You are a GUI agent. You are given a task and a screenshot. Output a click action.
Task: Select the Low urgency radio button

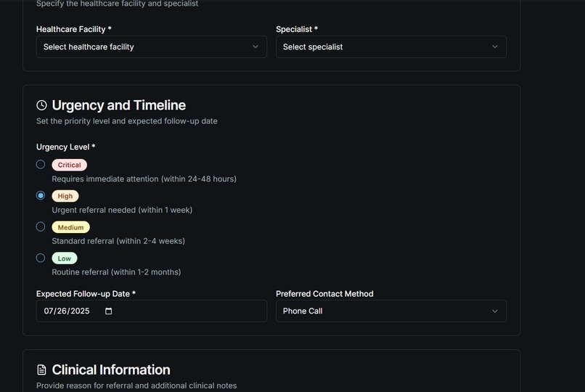point(41,258)
